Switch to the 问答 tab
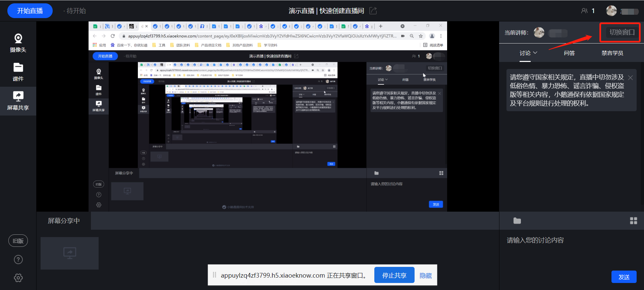This screenshot has width=644, height=290. (569, 53)
